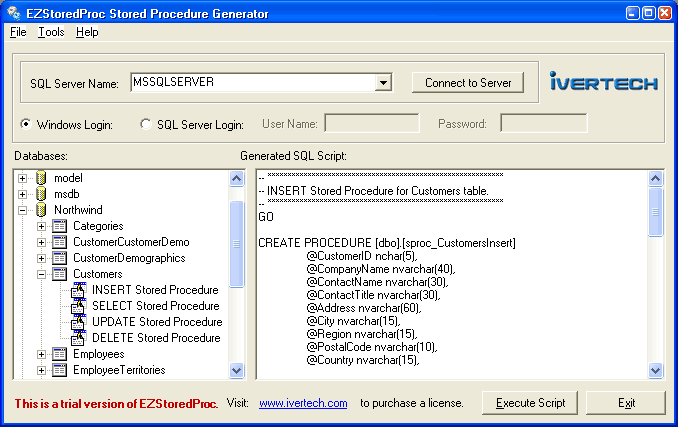Screen dimensions: 678x427
Task: Click the Employees table icon
Action: point(59,354)
